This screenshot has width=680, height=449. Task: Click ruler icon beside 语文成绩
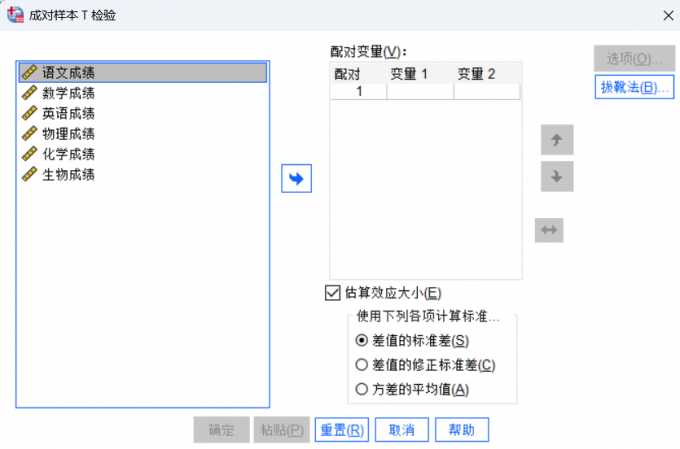coord(29,72)
